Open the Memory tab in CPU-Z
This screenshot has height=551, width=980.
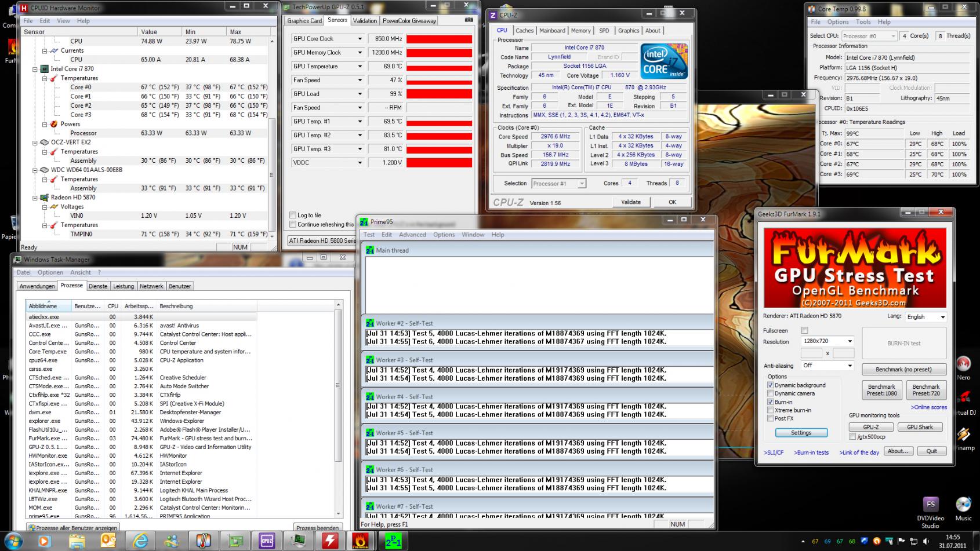click(580, 31)
